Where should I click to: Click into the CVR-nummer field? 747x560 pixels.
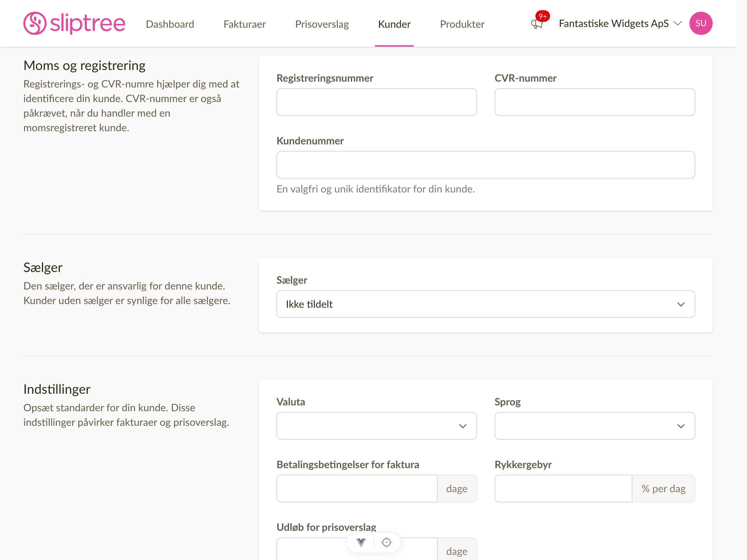click(595, 102)
